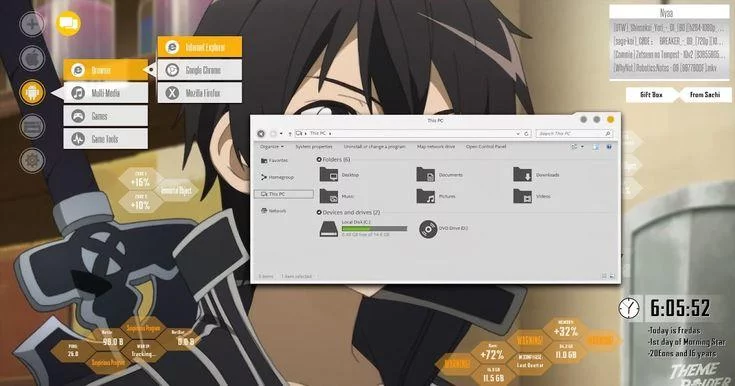
Task: Click the Forward arrow in This PC window
Action: point(273,134)
